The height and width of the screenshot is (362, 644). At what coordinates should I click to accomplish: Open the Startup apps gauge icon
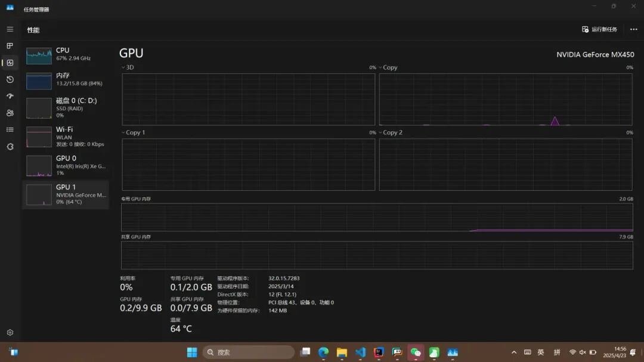[x=10, y=96]
